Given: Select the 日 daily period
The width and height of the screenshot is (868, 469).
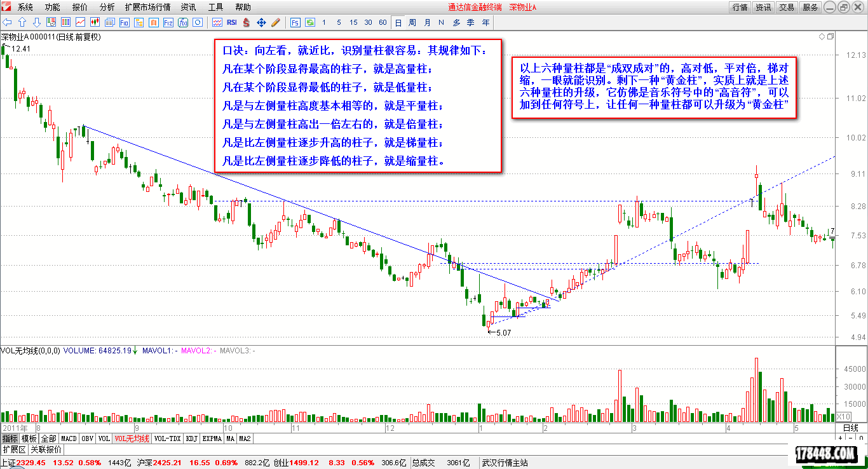Looking at the screenshot, I should point(398,22).
